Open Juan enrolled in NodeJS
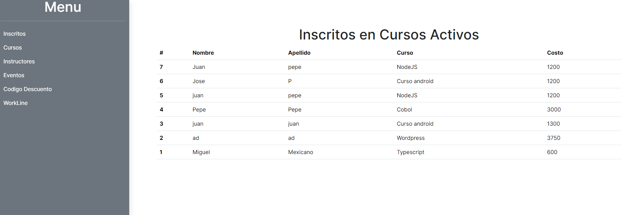The width and height of the screenshot is (644, 215). (x=199, y=67)
